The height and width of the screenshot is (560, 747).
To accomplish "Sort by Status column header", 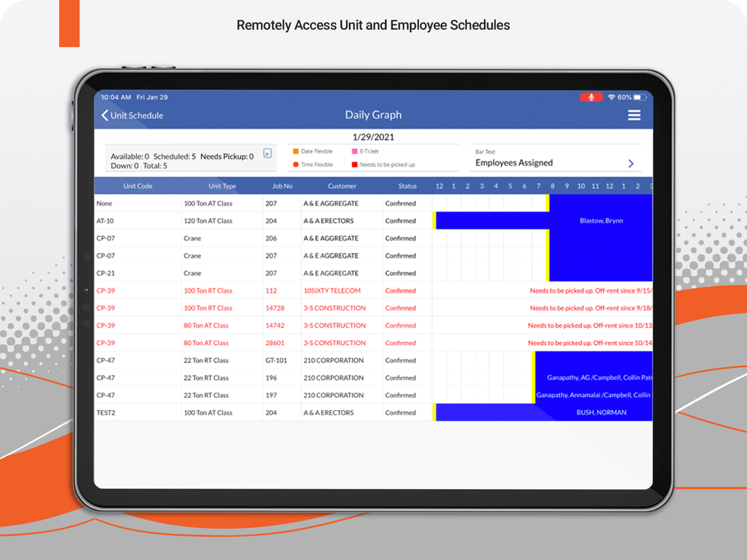I will coord(407,186).
